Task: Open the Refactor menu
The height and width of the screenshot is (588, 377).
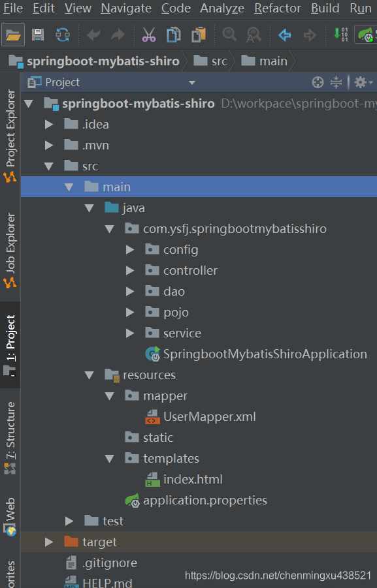Action: [278, 8]
